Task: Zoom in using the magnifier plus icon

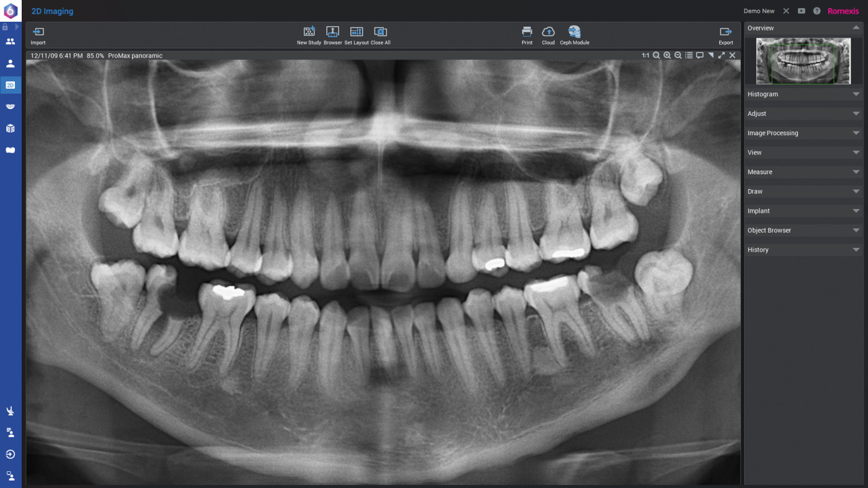Action: coord(667,55)
